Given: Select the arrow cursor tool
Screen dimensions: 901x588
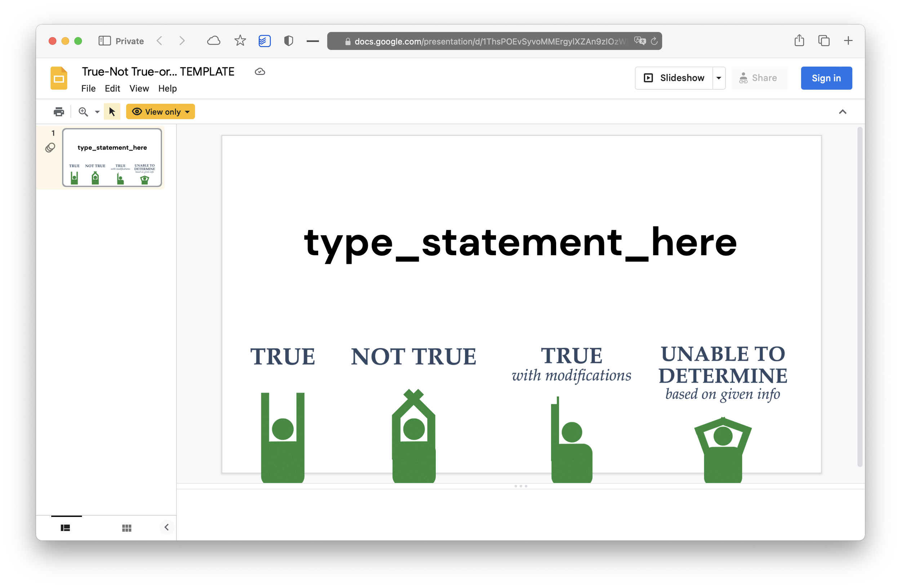Looking at the screenshot, I should [112, 112].
